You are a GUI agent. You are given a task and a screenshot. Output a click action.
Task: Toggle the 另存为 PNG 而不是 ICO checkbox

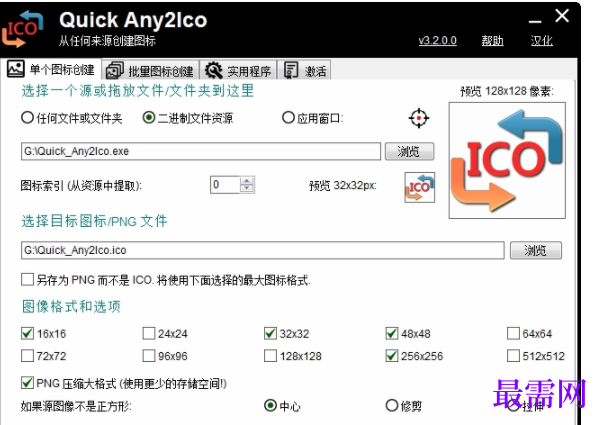27,279
